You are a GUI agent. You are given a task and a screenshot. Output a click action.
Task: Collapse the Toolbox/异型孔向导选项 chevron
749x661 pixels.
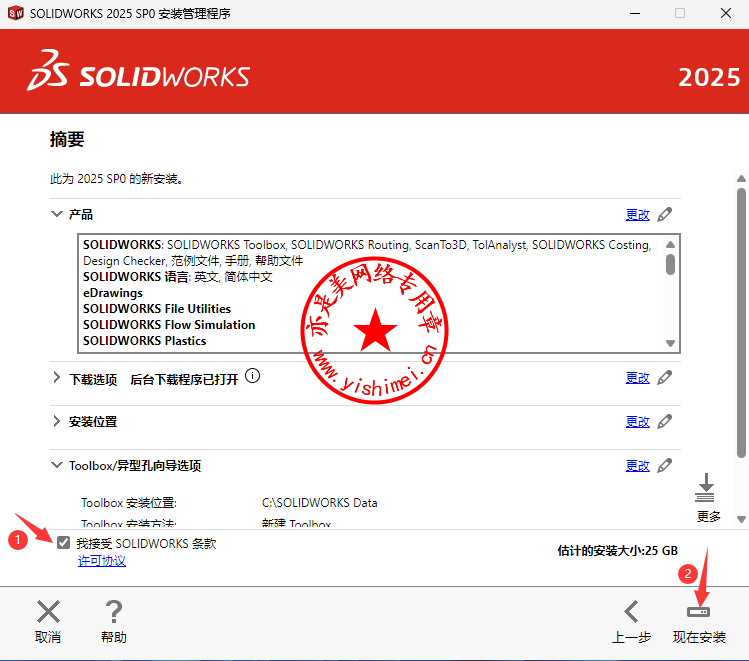coord(57,465)
